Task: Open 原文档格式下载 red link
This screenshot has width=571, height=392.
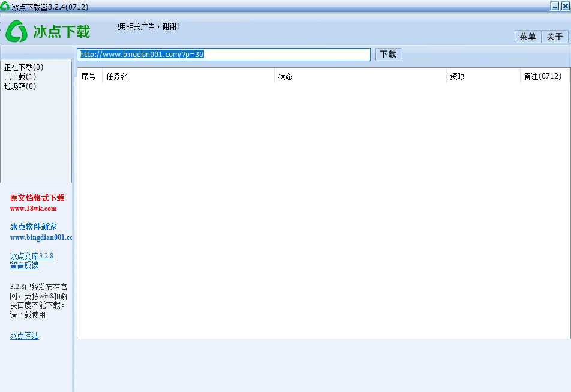Action: (37, 198)
